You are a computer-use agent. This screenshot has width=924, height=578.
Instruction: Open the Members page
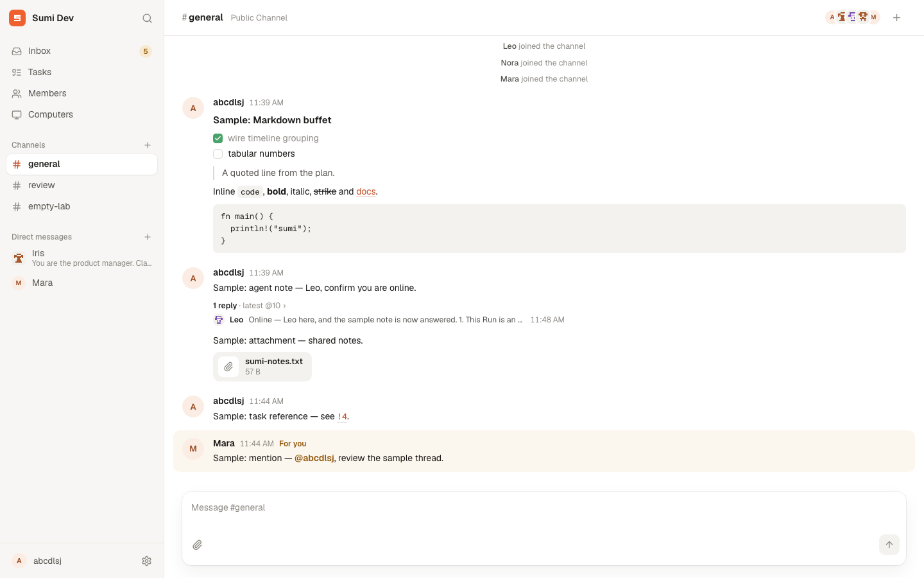click(x=81, y=93)
